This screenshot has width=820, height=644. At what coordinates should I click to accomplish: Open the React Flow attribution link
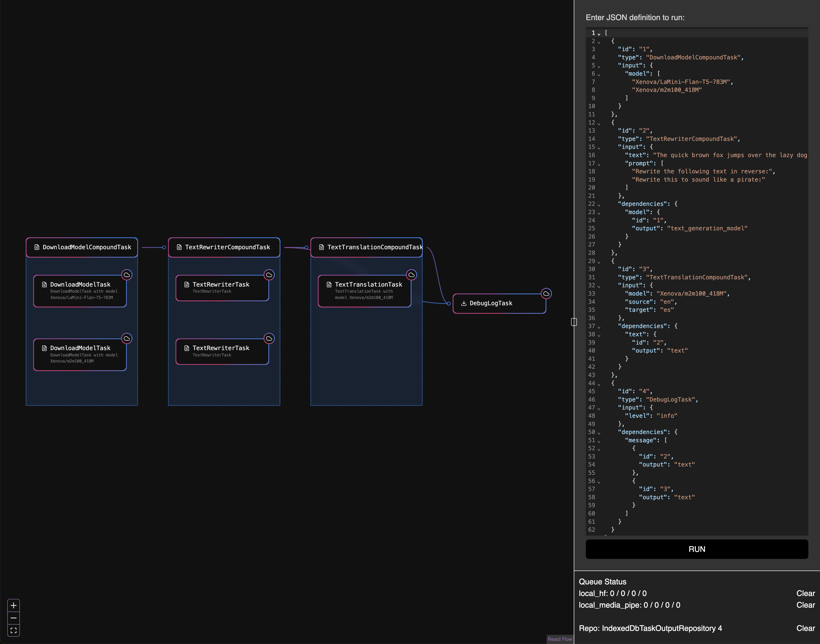[x=560, y=639]
